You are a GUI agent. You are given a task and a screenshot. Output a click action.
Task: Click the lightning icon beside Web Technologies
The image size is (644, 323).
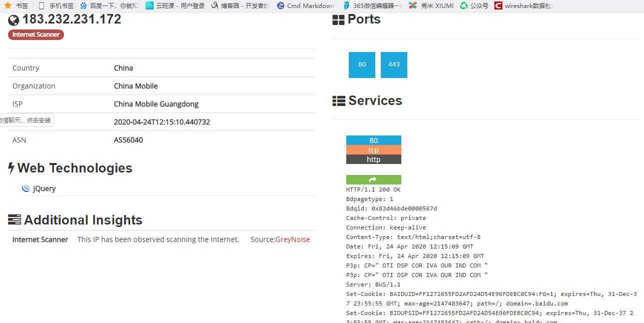pyautogui.click(x=11, y=168)
